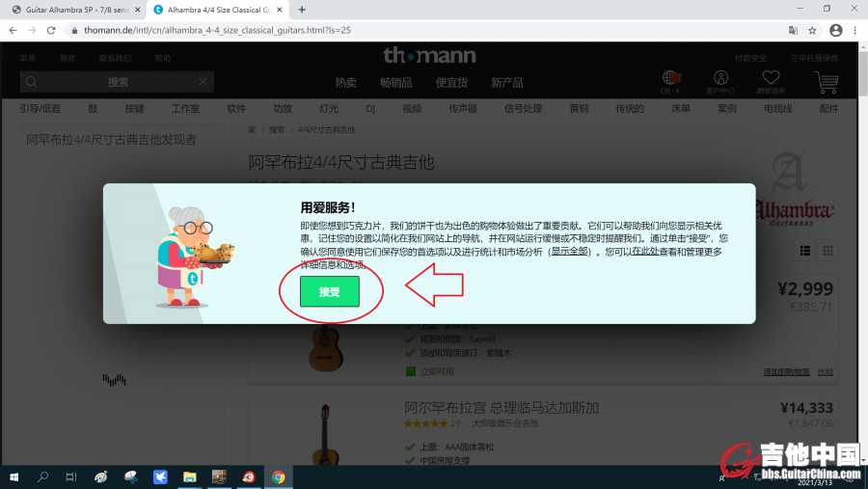The height and width of the screenshot is (489, 868).
Task: Open the 引导/低音 category
Action: click(x=41, y=109)
